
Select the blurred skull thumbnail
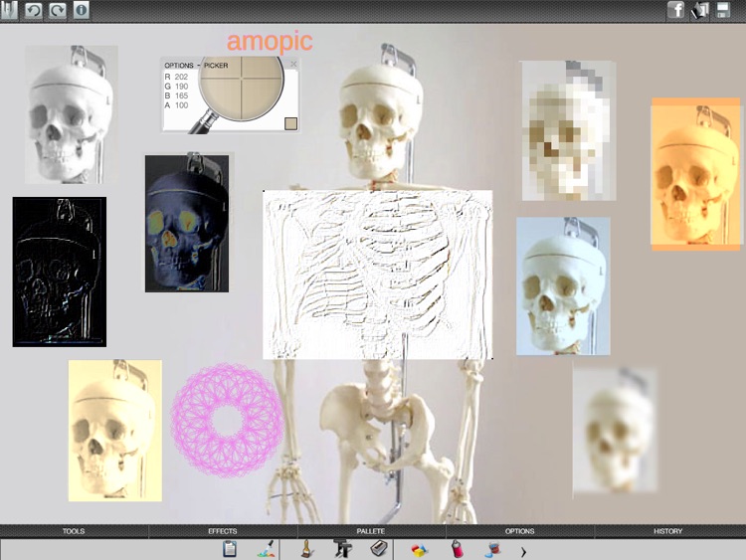pos(615,430)
